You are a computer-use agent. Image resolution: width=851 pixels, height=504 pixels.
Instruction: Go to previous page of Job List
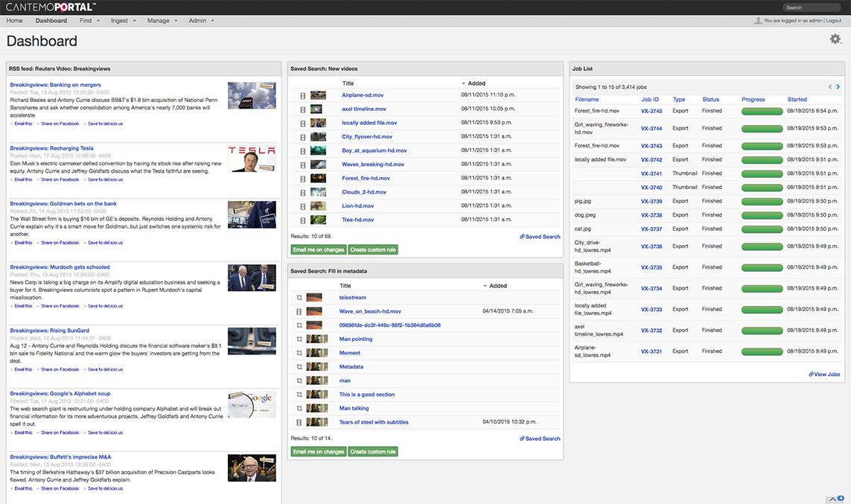click(x=830, y=87)
